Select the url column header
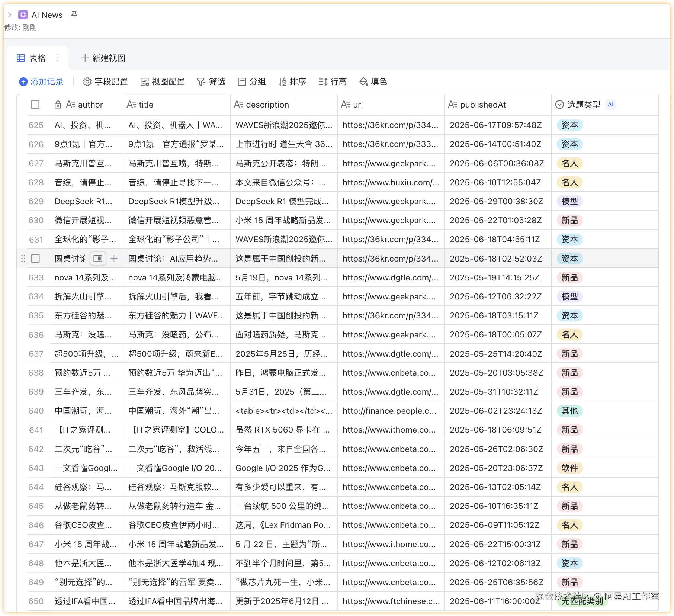Screen dimensions: 674x616 click(x=391, y=105)
